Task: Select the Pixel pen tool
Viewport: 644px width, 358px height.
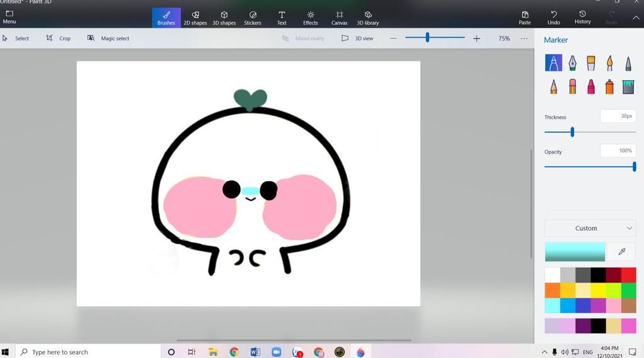Action: pyautogui.click(x=628, y=63)
